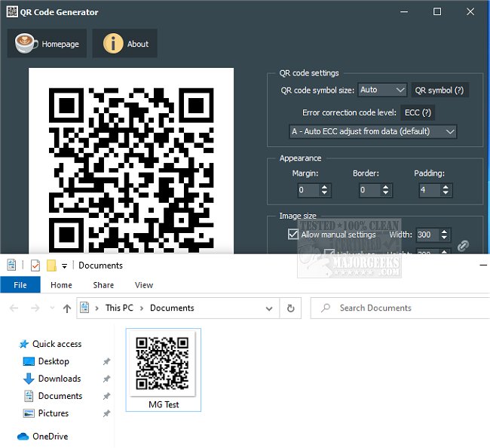This screenshot has height=448, width=490.
Task: Click the pin icon next to Desktop
Action: pyautogui.click(x=106, y=362)
